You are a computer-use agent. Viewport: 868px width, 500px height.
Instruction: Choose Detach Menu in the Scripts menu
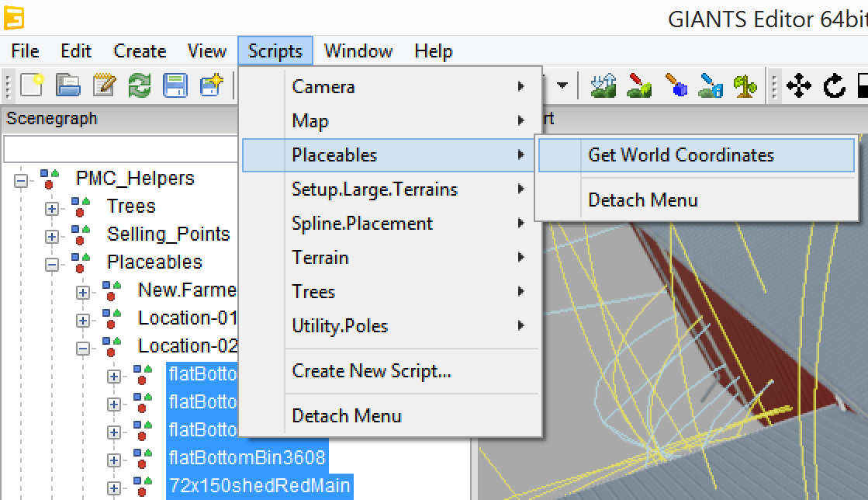(x=391, y=415)
